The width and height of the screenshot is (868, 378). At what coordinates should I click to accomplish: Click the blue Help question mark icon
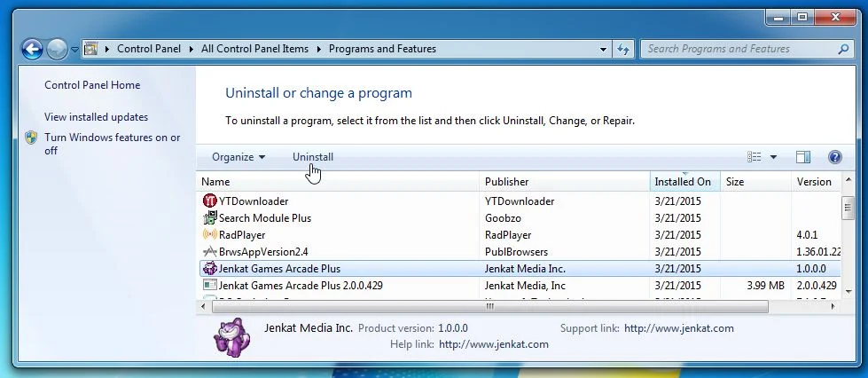tap(835, 157)
